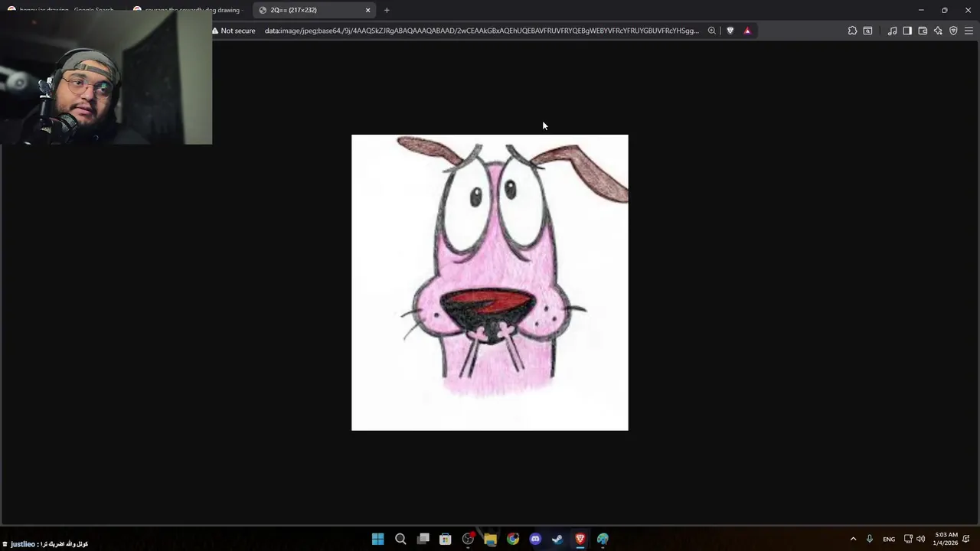Click the Brave browser taskbar icon
The width and height of the screenshot is (980, 551).
click(580, 539)
